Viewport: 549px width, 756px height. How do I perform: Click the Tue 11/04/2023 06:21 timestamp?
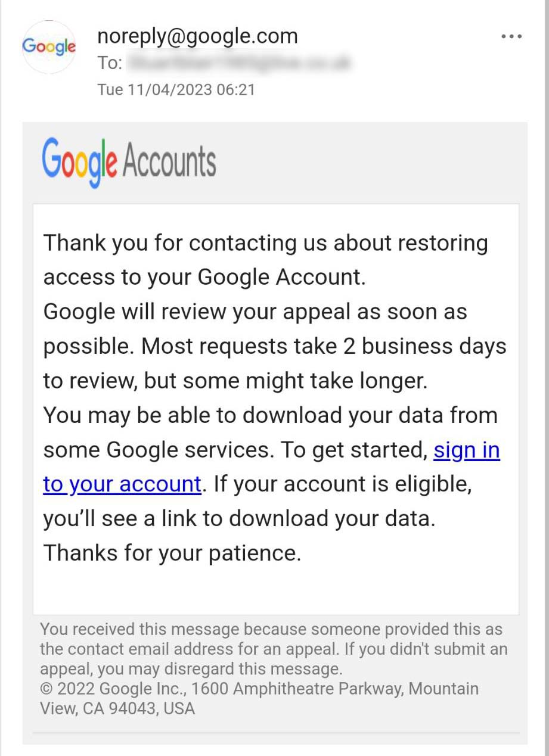click(176, 90)
